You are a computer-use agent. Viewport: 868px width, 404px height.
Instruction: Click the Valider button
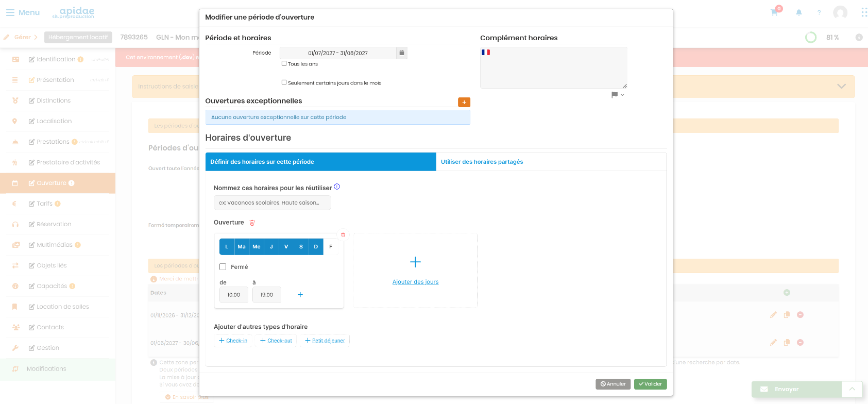[x=651, y=384]
